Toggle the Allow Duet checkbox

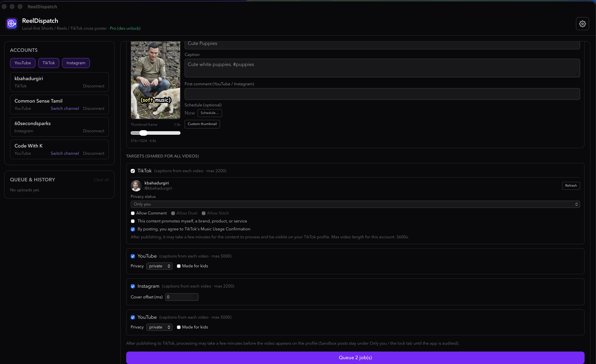coord(173,213)
